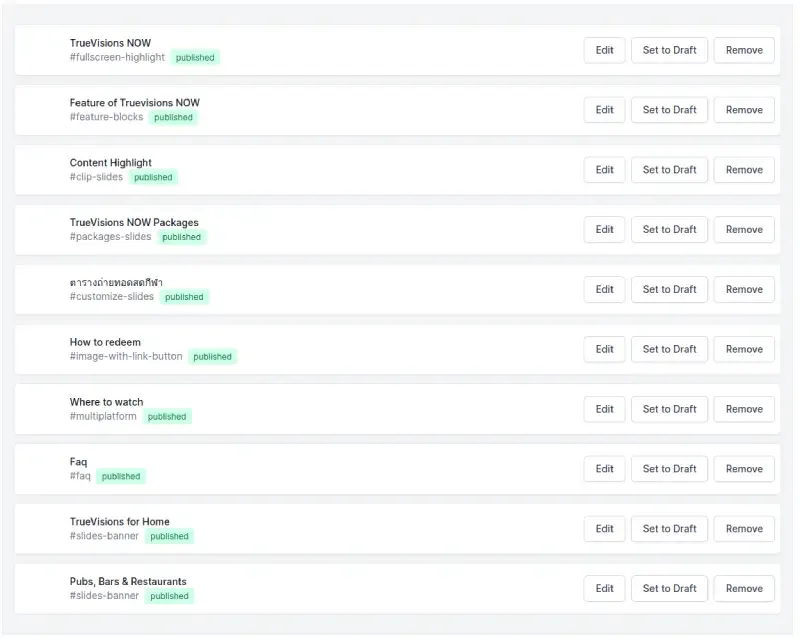Set the customize-slides section to draft

pos(669,289)
